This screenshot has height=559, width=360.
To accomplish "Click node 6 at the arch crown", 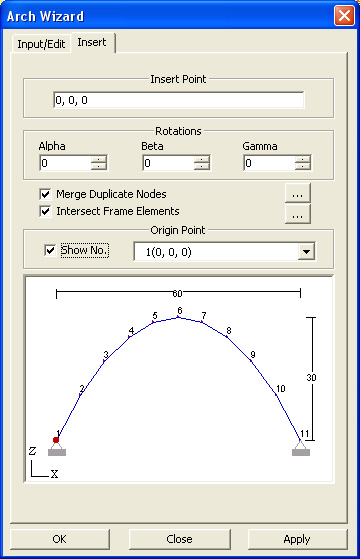I will point(179,317).
